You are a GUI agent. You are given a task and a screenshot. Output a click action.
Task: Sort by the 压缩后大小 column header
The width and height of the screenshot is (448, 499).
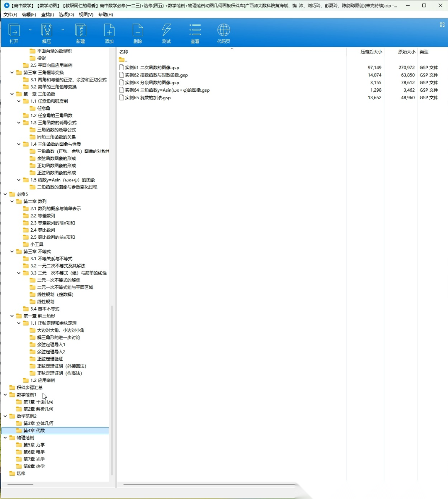click(371, 52)
